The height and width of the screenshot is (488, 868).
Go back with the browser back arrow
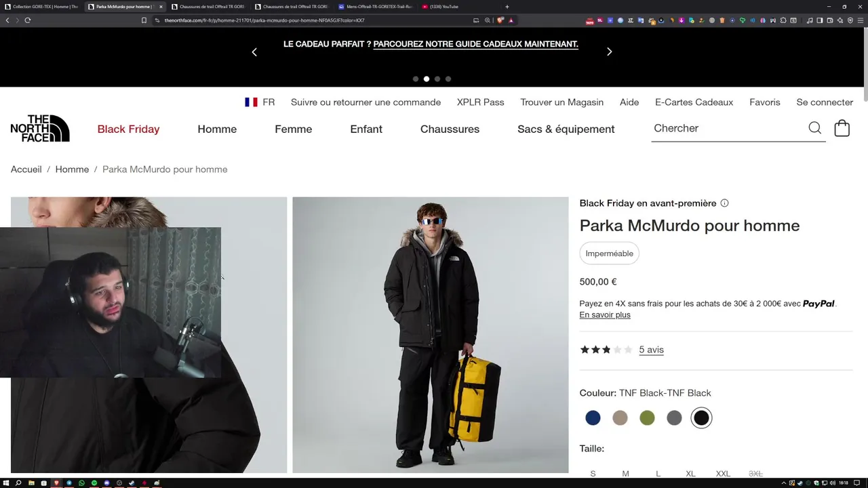[7, 20]
